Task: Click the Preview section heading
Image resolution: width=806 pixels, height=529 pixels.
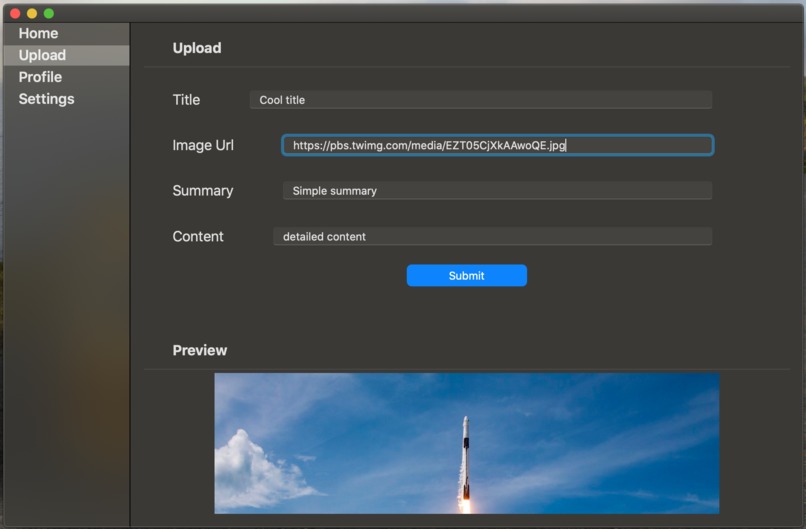Action: [199, 350]
